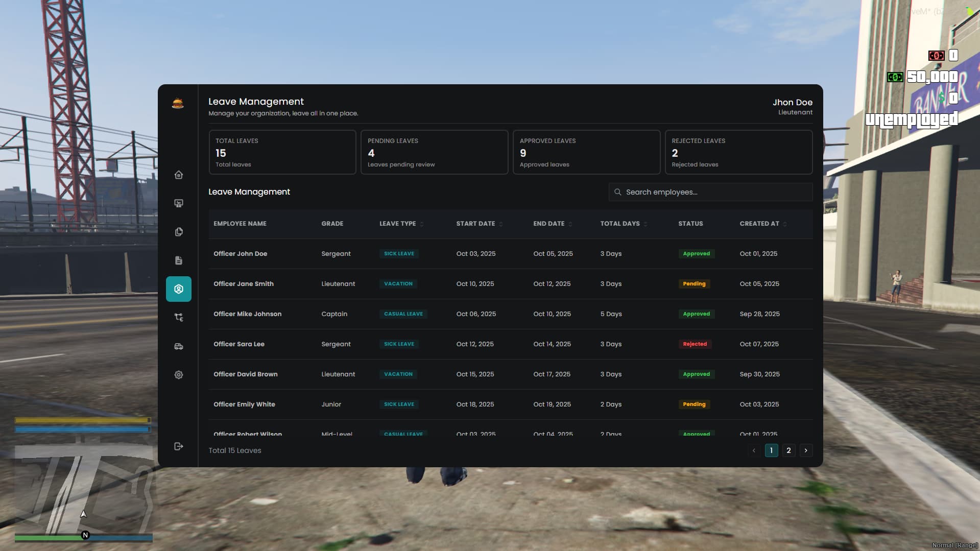Screen dimensions: 980x551
Task: Sort table by Created At column
Action: click(763, 224)
